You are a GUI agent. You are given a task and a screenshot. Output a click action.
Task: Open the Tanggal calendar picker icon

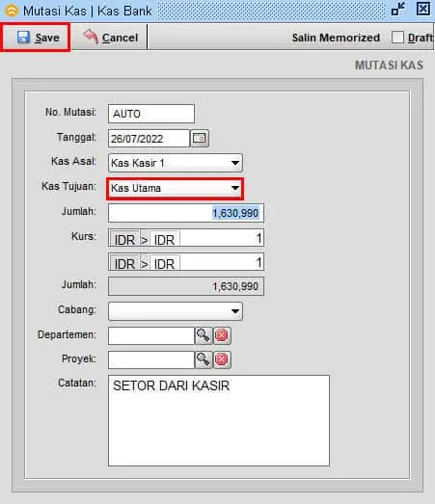coord(200,138)
